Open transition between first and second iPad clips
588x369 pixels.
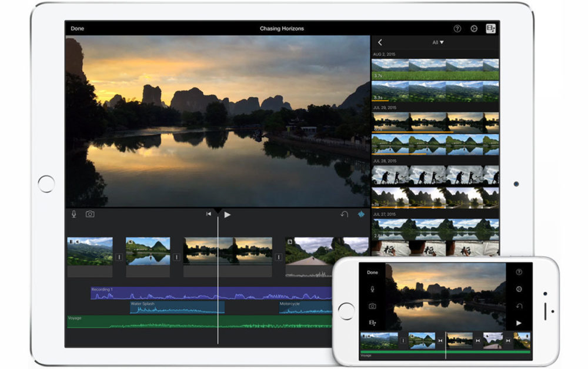pos(119,257)
